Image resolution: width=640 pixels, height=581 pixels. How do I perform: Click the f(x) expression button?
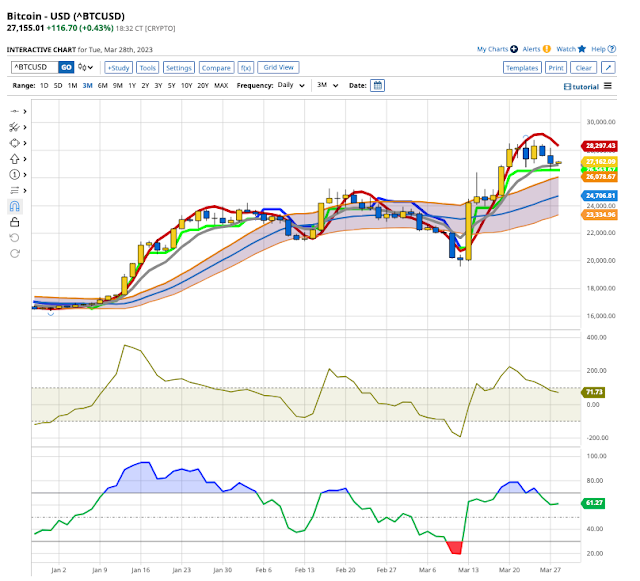pos(246,68)
